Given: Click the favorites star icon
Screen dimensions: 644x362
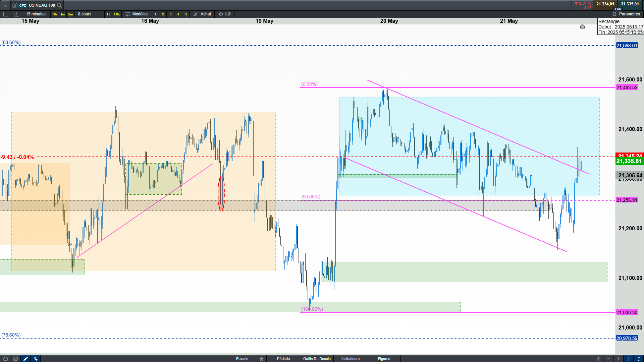Looking at the screenshot, I should [261, 359].
